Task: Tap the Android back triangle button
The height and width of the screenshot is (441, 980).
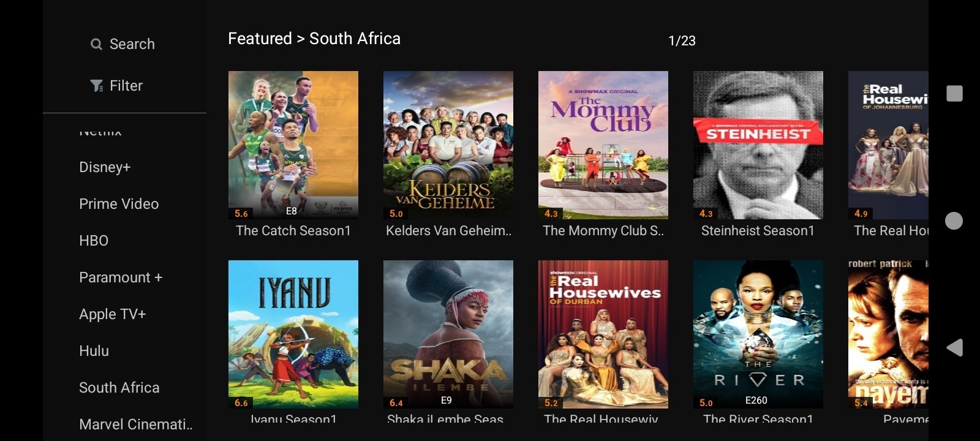Action: (954, 347)
